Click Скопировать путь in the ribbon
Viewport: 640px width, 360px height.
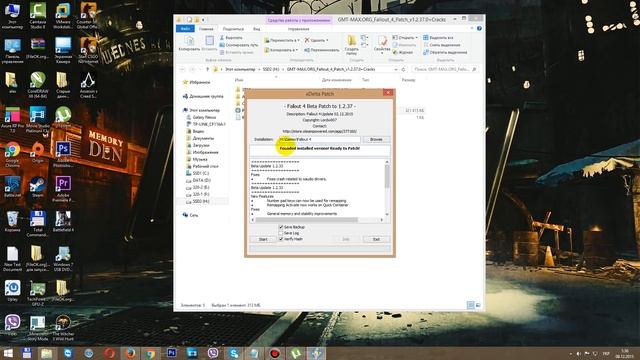pos(239,45)
